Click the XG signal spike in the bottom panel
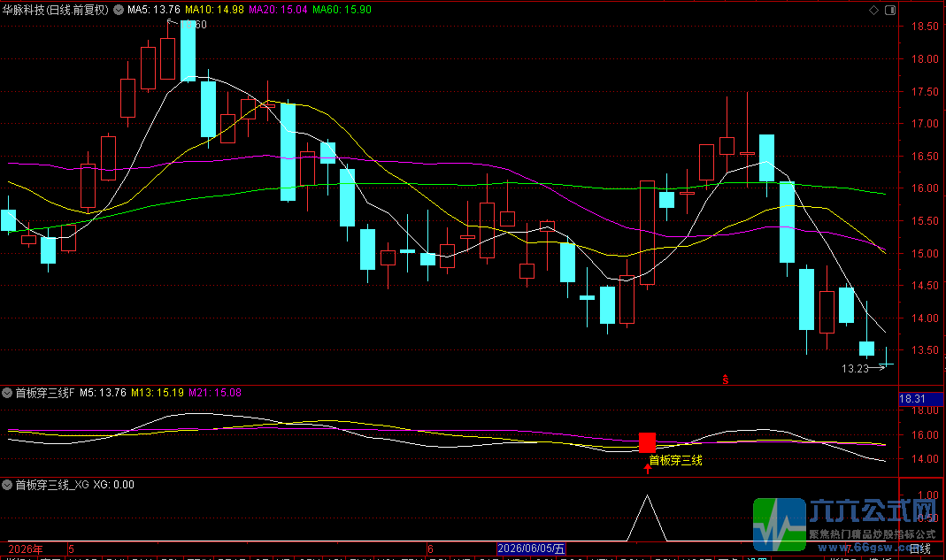 click(x=648, y=518)
